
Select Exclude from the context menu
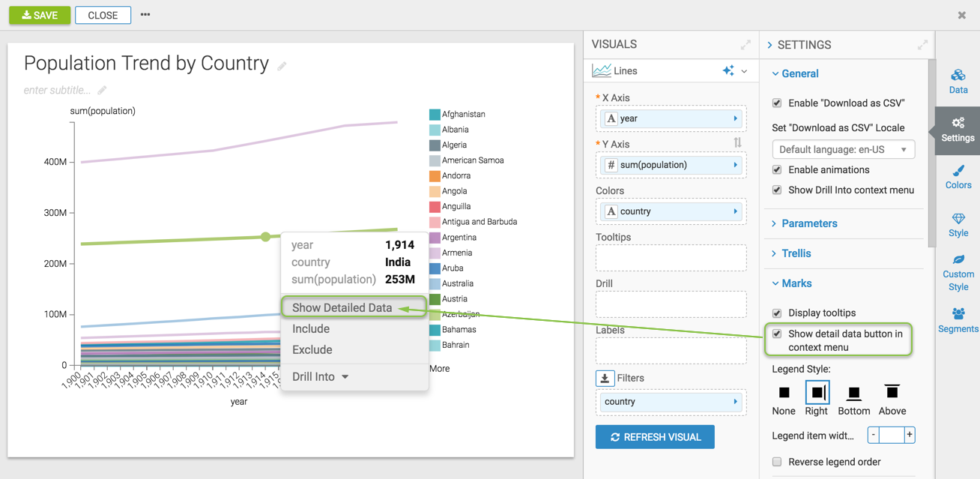pyautogui.click(x=312, y=349)
